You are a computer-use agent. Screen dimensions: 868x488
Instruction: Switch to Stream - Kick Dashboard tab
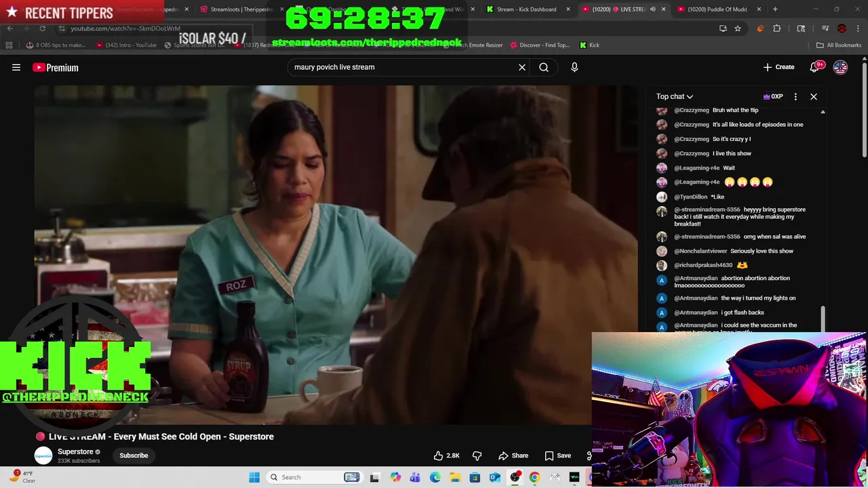click(x=529, y=9)
